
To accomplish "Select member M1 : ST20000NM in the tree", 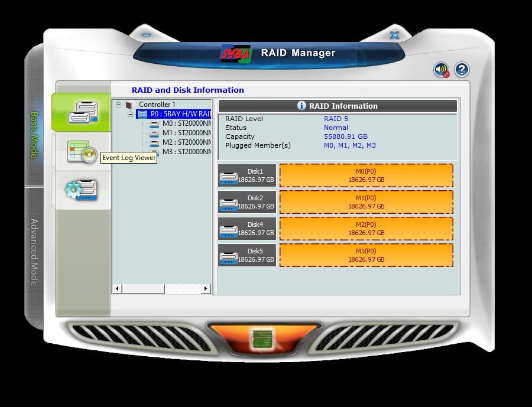I will coord(187,133).
